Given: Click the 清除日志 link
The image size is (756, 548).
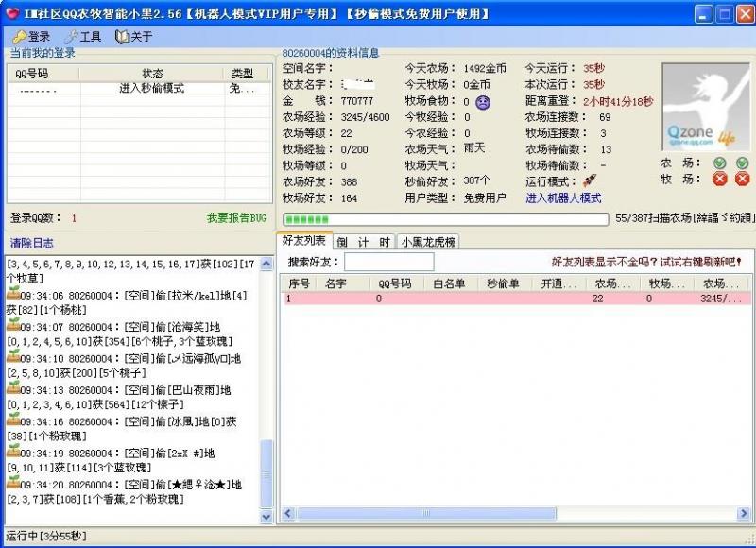Looking at the screenshot, I should 32,243.
